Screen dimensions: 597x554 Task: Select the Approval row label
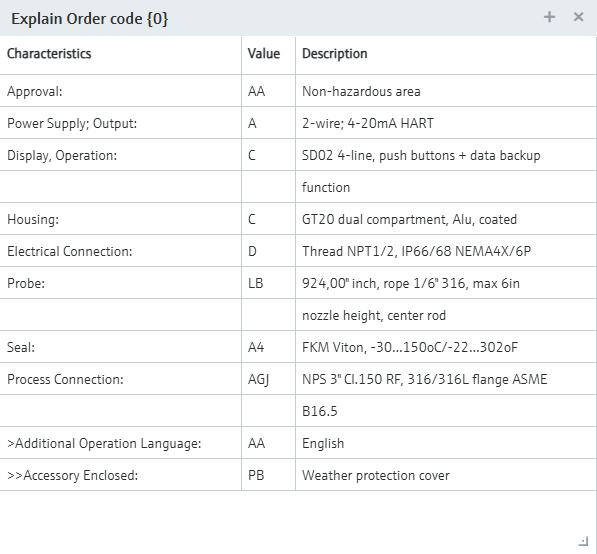35,91
